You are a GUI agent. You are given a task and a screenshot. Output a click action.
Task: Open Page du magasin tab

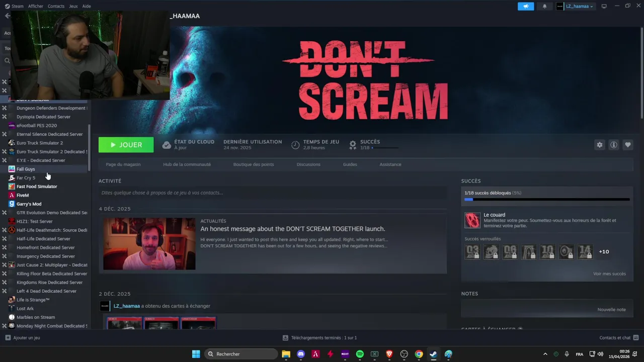[x=123, y=164]
